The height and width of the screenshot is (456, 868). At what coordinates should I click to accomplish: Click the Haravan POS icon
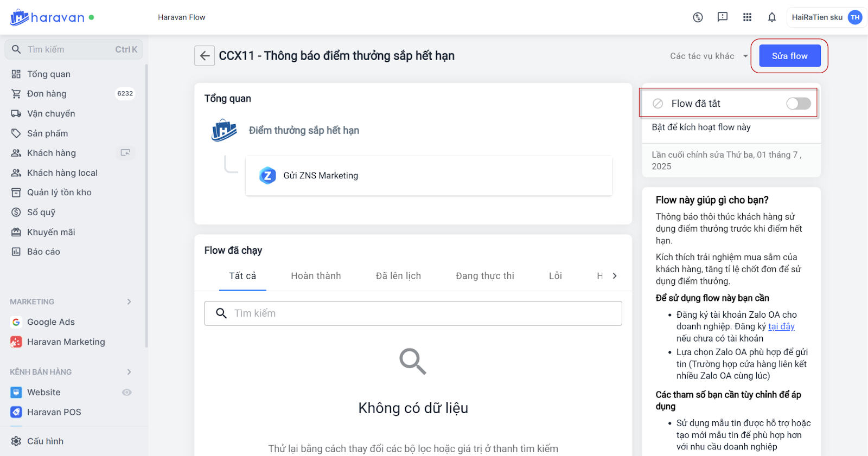(16, 412)
